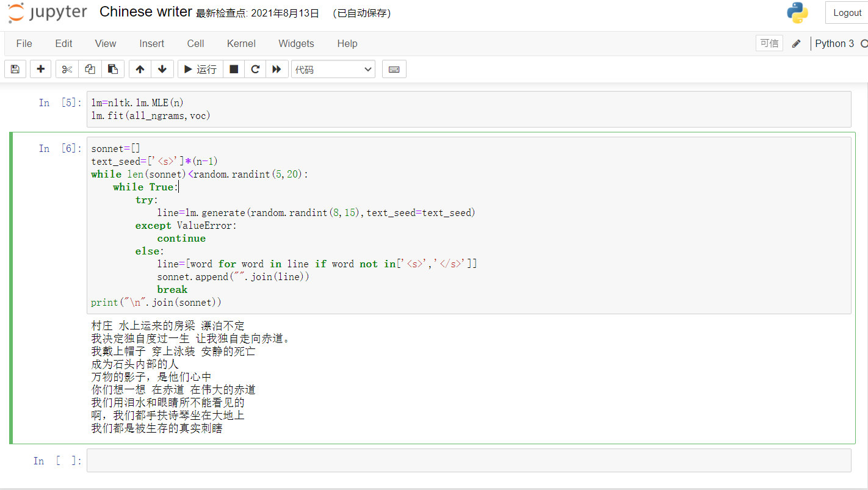Click the In [5] prompt label

tap(60, 103)
